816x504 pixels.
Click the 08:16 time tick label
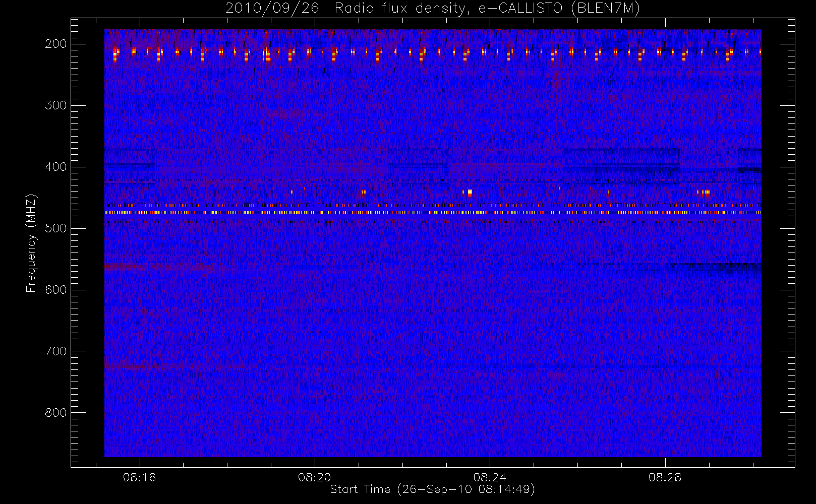[140, 477]
